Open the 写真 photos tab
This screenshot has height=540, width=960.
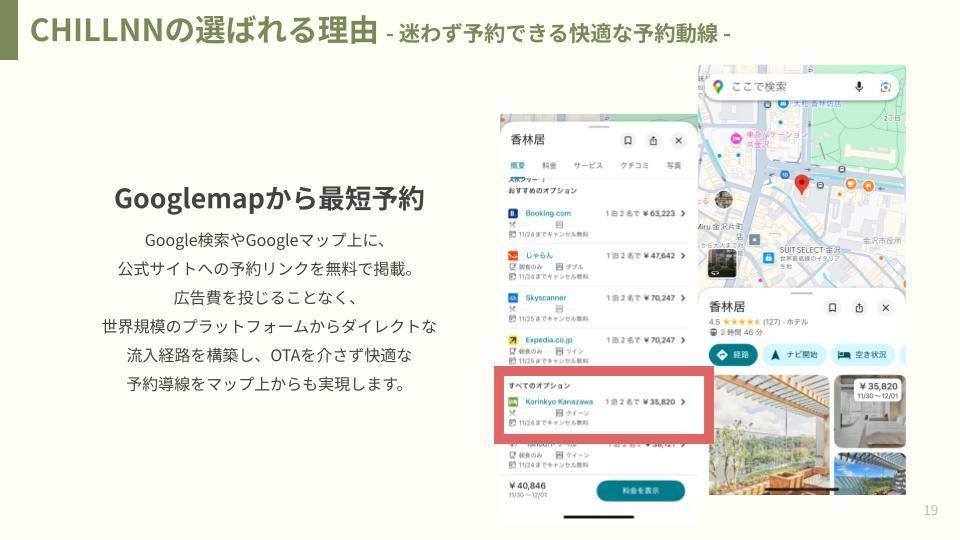point(673,165)
